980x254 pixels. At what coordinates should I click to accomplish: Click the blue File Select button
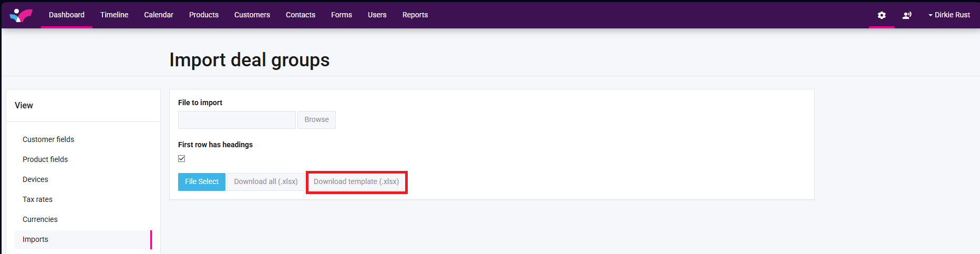click(202, 182)
